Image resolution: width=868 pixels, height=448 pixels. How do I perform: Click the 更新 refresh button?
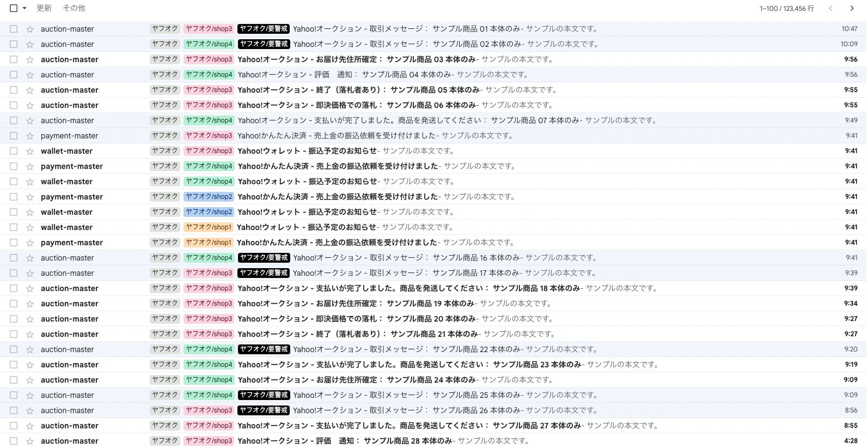click(x=44, y=8)
